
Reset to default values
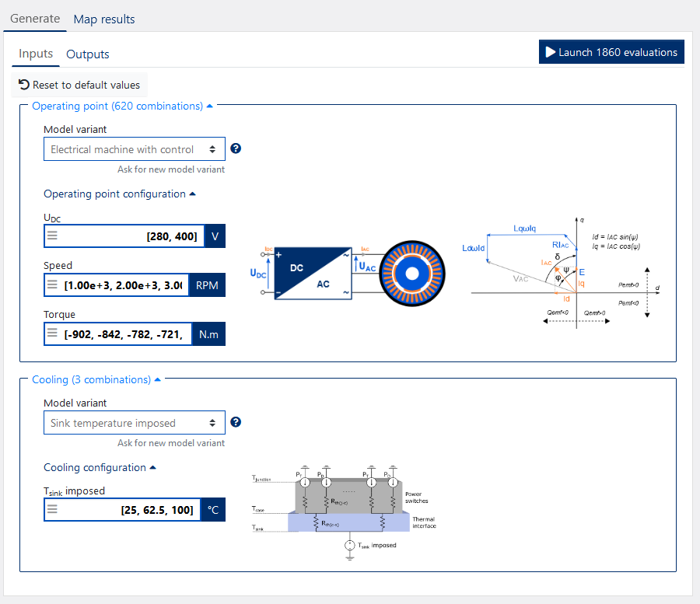click(x=79, y=85)
